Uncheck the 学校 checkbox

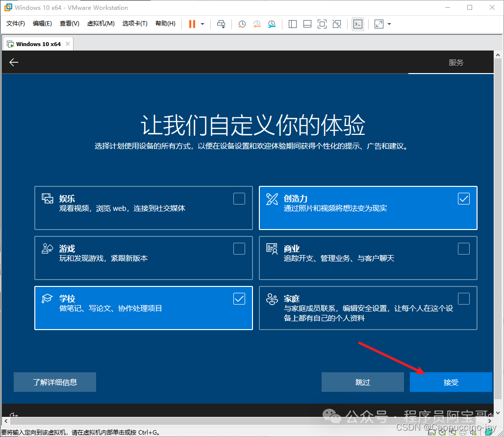[x=239, y=299]
